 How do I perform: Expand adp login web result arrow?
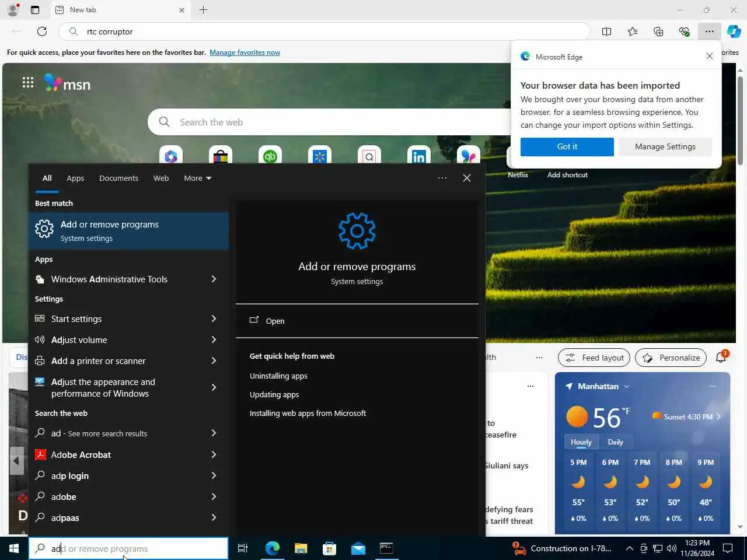click(214, 476)
